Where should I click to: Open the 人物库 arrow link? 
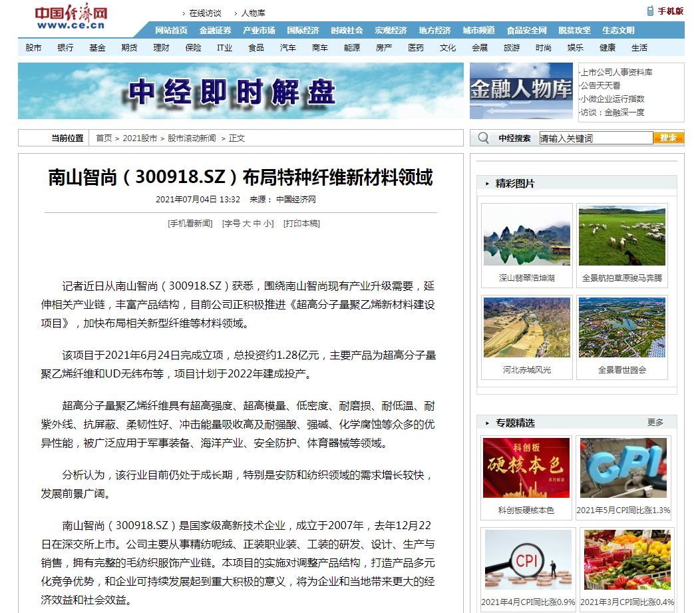tap(252, 13)
